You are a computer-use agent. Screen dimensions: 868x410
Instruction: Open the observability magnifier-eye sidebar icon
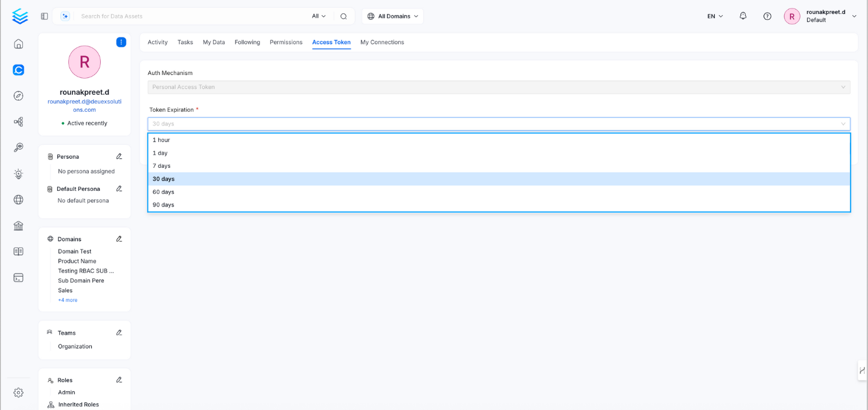pos(19,148)
